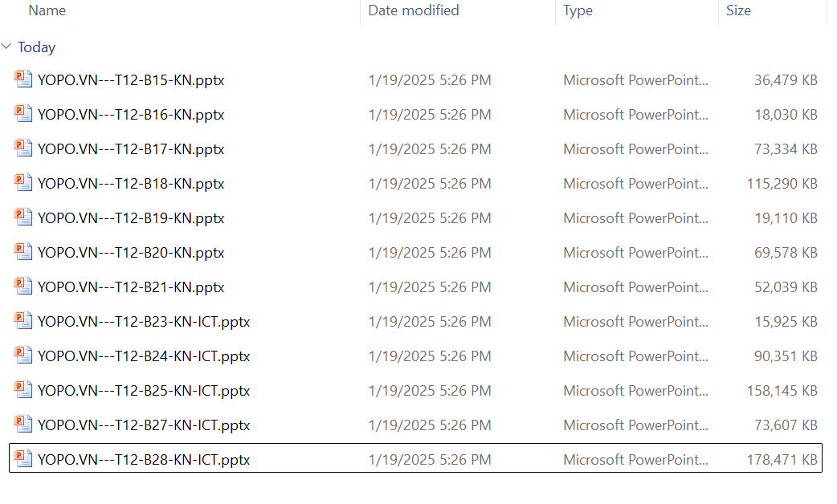Sort by Date modified column
This screenshot has width=837, height=504.
tap(414, 10)
